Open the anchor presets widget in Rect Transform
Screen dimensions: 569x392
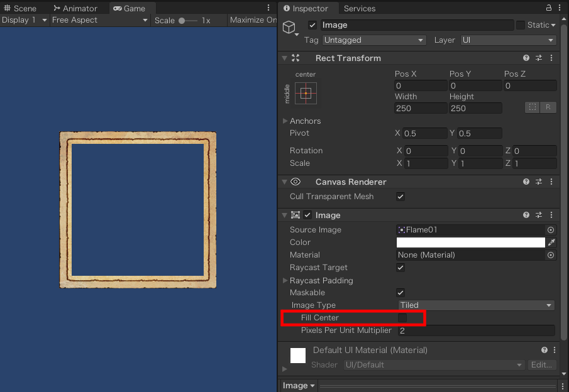pyautogui.click(x=306, y=93)
